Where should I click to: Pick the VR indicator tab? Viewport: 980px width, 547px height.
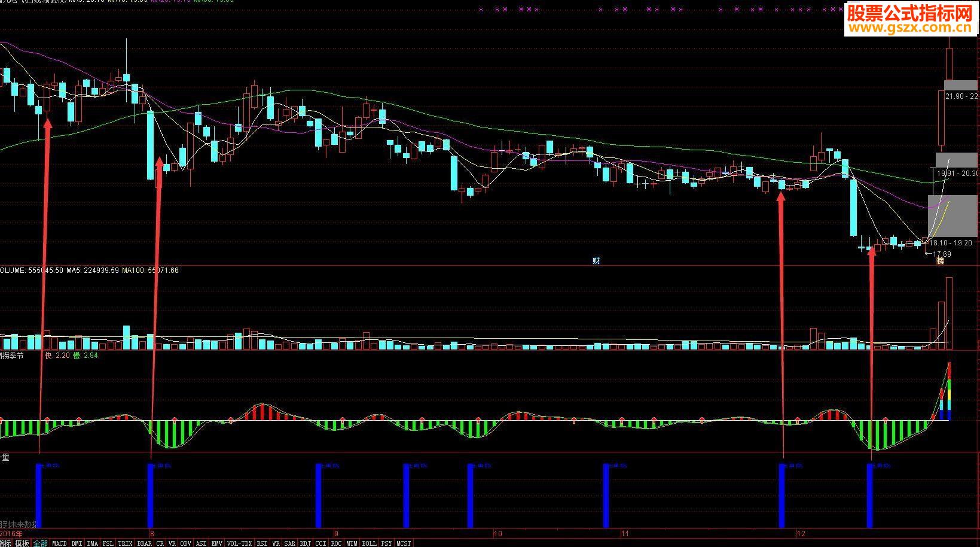pos(172,543)
